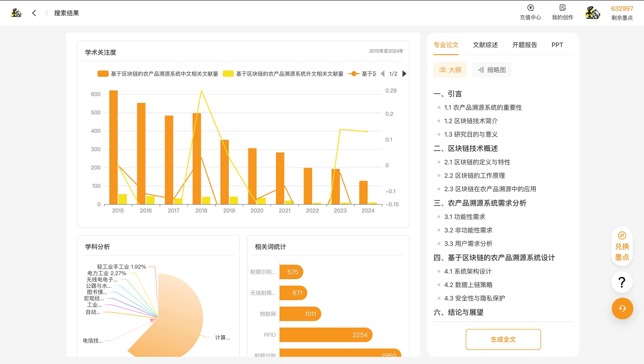Switch to 缩略图 view mode
The height and width of the screenshot is (364, 644).
[491, 70]
